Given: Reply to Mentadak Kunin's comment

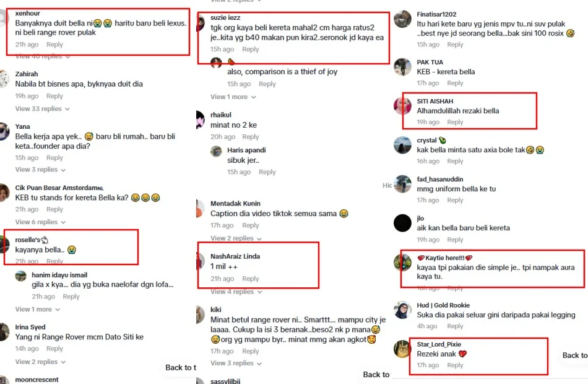Looking at the screenshot, I should (250, 225).
